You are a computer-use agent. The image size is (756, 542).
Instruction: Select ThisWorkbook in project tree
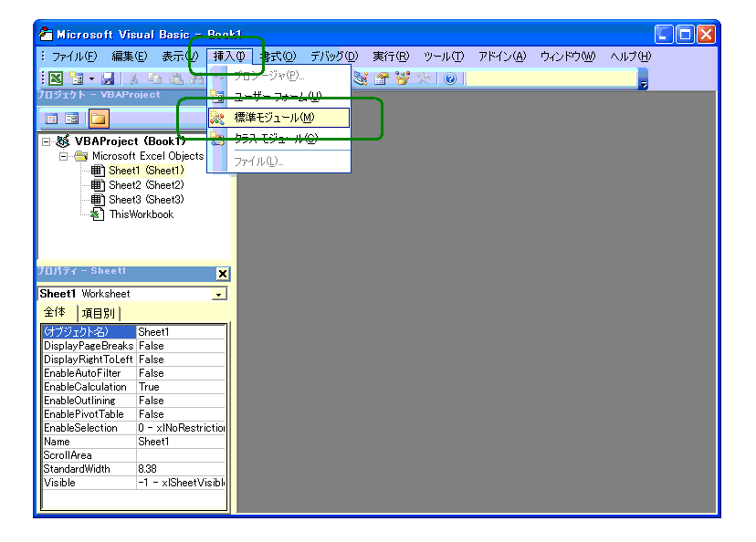click(142, 214)
